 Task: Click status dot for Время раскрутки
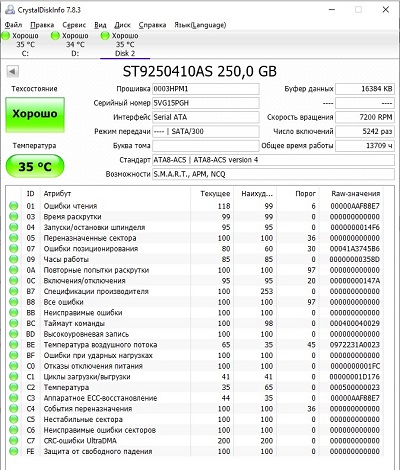[x=14, y=217]
